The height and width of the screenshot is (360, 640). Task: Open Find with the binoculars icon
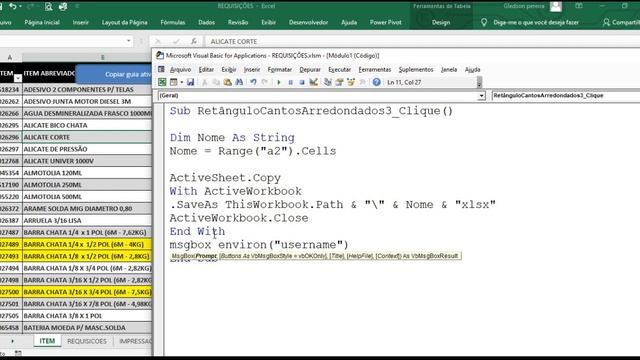pos(239,82)
